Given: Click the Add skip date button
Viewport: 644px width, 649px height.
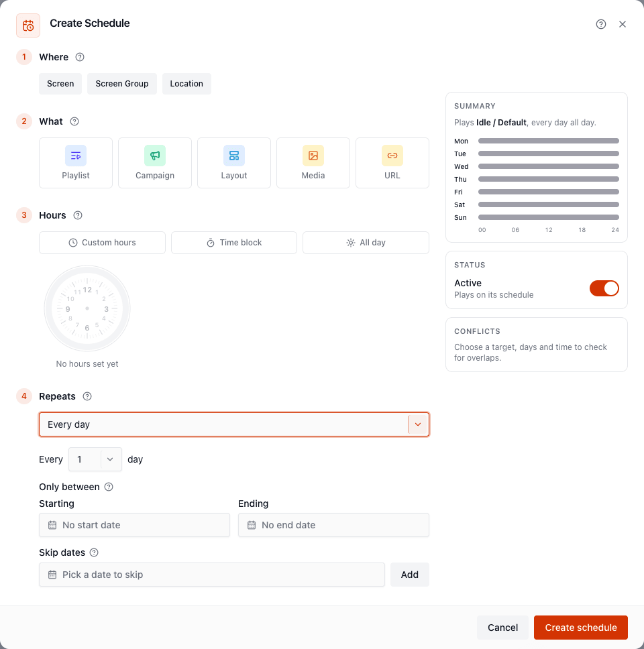Looking at the screenshot, I should click(410, 575).
